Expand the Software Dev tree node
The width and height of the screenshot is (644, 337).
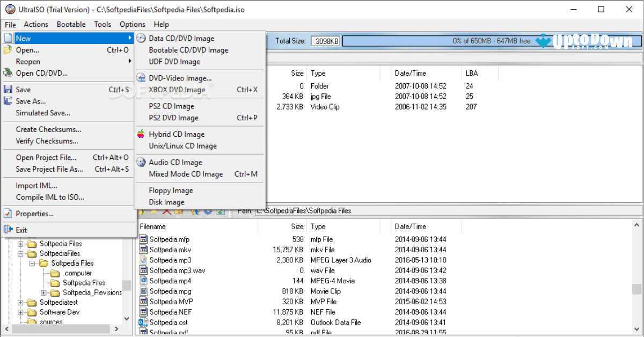click(x=20, y=312)
